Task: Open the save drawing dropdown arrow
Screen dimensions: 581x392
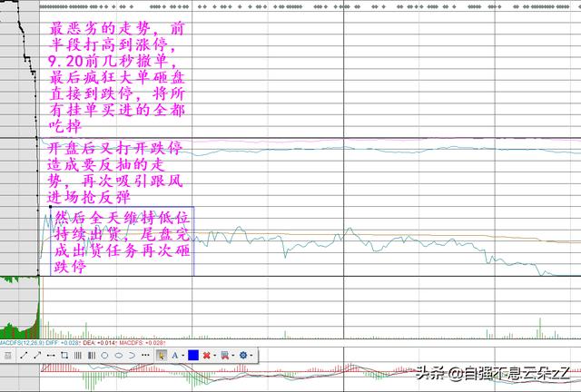Action: click(x=232, y=355)
